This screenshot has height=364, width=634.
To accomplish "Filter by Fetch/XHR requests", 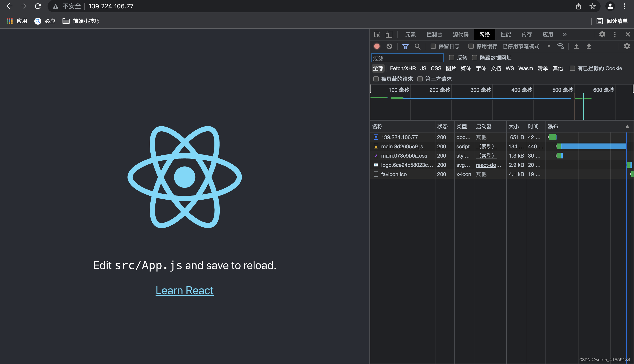I will click(402, 68).
